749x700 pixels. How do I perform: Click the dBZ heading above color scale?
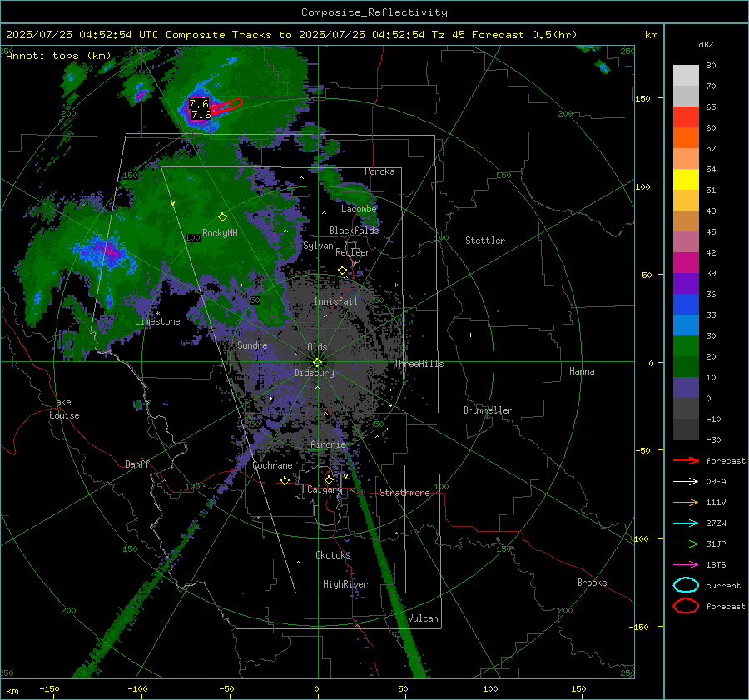[x=706, y=45]
